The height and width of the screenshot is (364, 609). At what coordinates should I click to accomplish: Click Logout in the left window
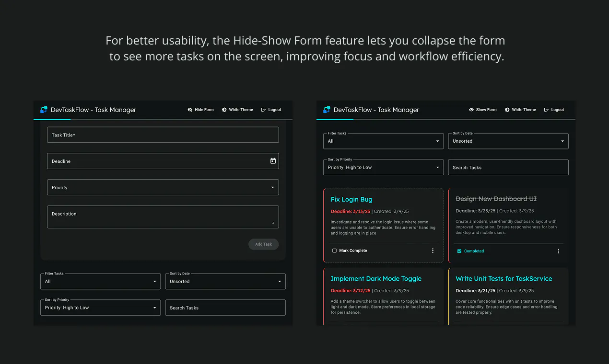pos(271,110)
